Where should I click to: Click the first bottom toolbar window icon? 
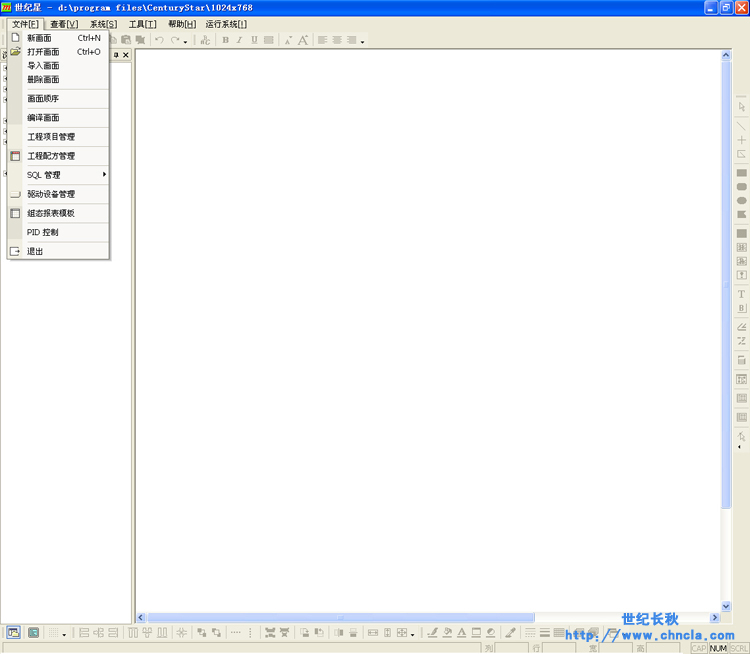point(14,633)
